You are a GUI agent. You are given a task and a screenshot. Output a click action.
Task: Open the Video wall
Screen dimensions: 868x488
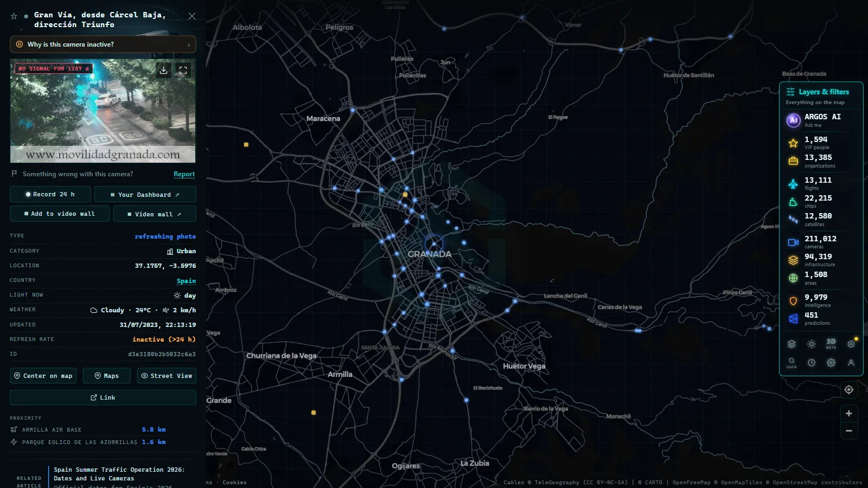click(155, 214)
